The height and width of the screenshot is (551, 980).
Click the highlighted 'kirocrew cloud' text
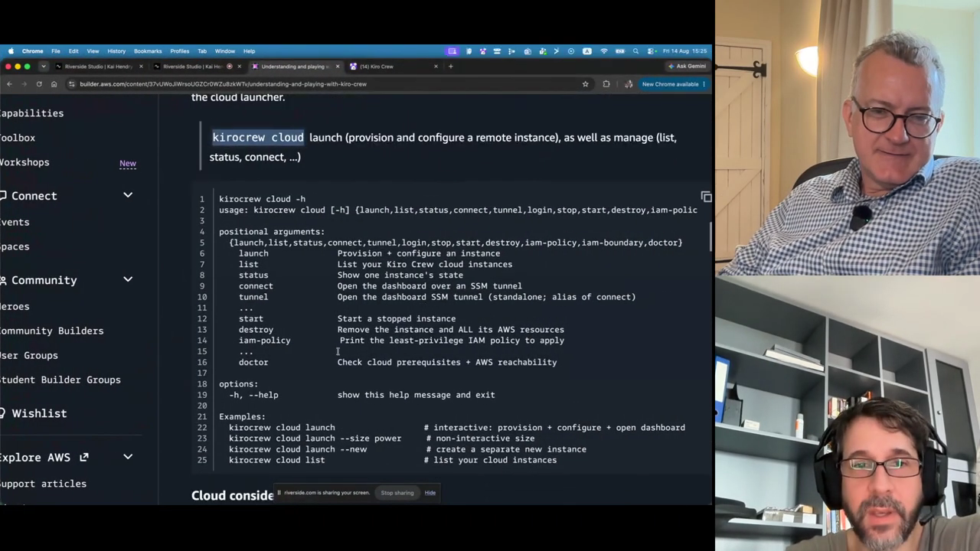(x=258, y=138)
